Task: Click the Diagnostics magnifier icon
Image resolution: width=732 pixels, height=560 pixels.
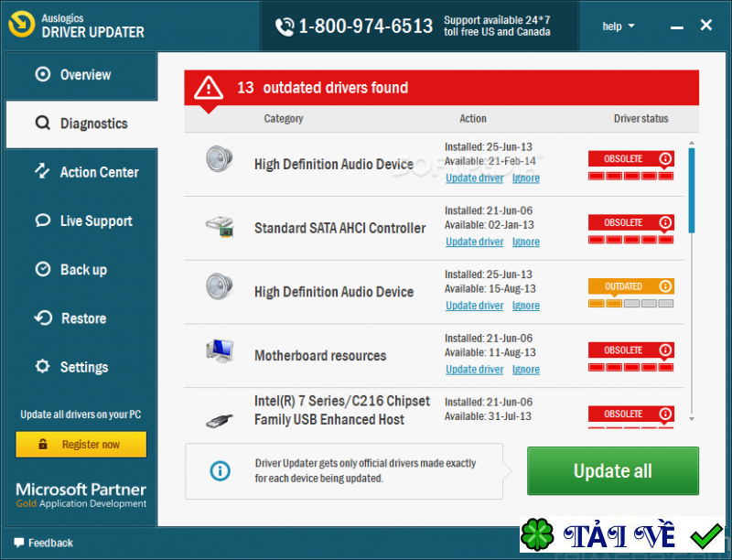Action: [x=43, y=124]
